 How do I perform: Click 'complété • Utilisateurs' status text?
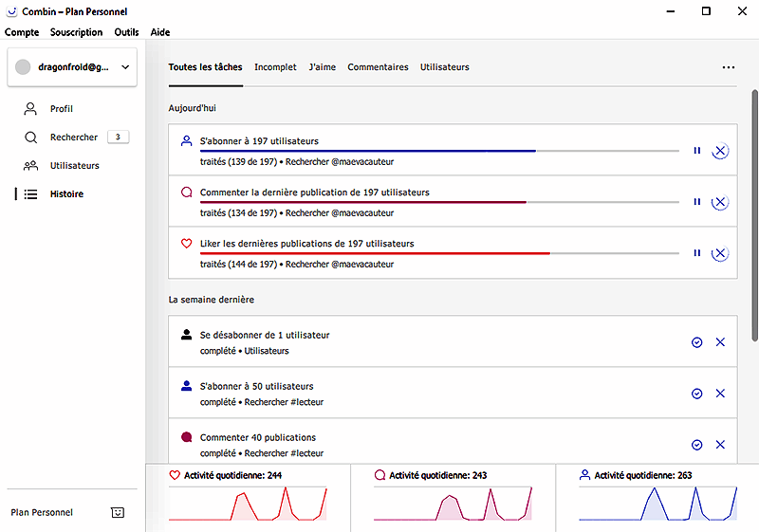tap(245, 351)
